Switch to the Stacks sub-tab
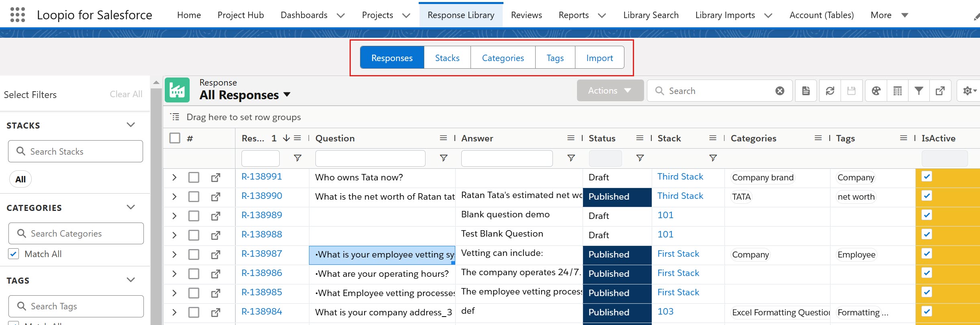Image resolution: width=980 pixels, height=325 pixels. tap(447, 57)
